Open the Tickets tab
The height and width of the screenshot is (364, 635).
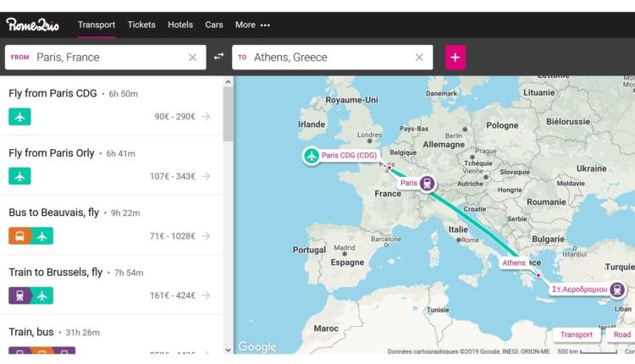141,25
